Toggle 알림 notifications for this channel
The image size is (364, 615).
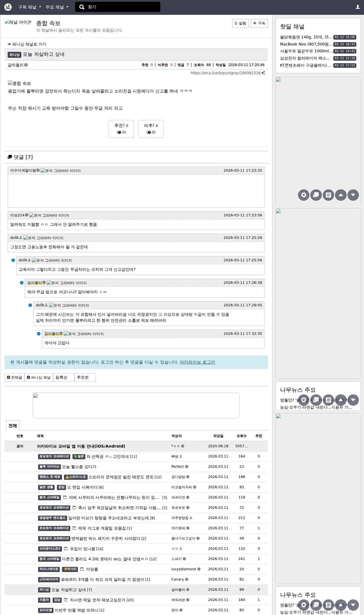(240, 23)
